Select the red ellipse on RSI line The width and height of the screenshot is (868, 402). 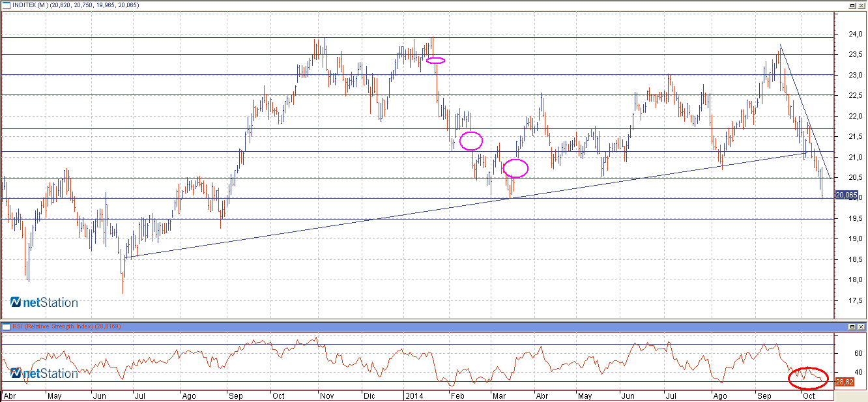click(x=808, y=377)
